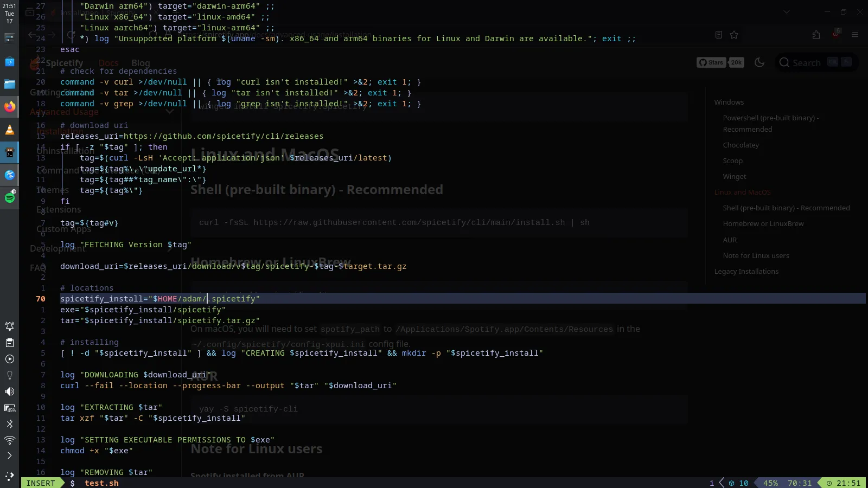Click the test.sh filename in vim statusline
Image resolution: width=868 pixels, height=488 pixels.
[101, 483]
